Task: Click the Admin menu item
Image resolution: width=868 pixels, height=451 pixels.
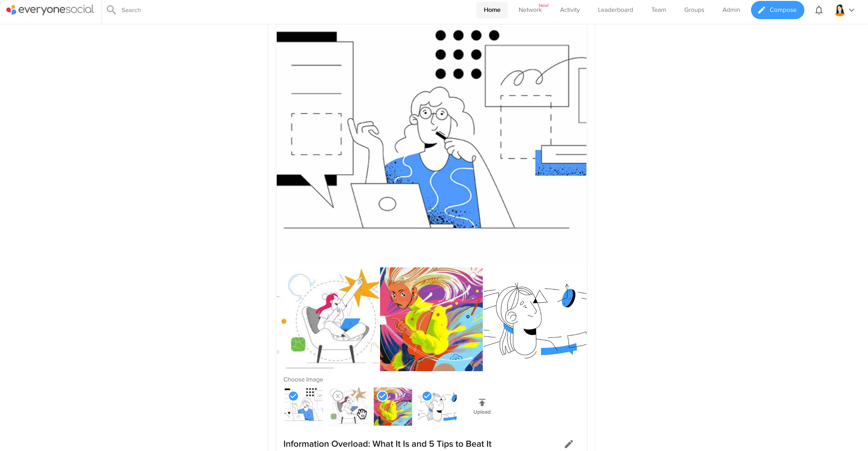Action: coord(730,10)
